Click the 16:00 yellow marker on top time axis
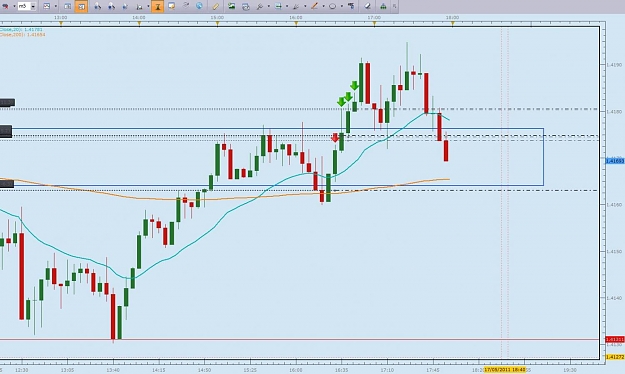This screenshot has width=625, height=374. pyautogui.click(x=296, y=24)
